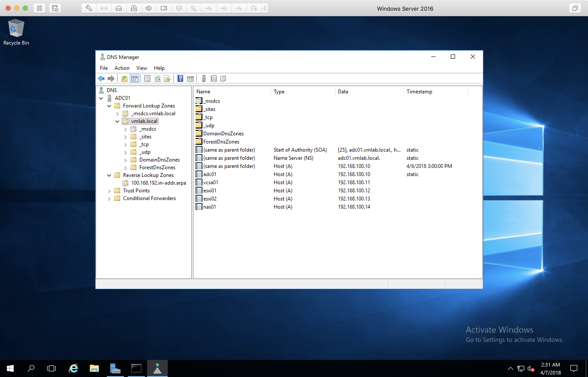The image size is (588, 377).
Task: Open Help via blue question mark icon
Action: (x=180, y=78)
